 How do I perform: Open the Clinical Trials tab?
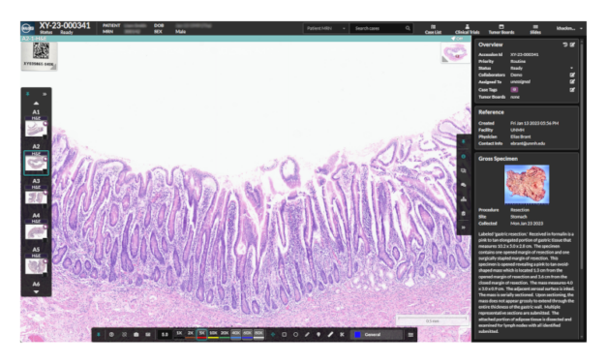click(x=467, y=29)
